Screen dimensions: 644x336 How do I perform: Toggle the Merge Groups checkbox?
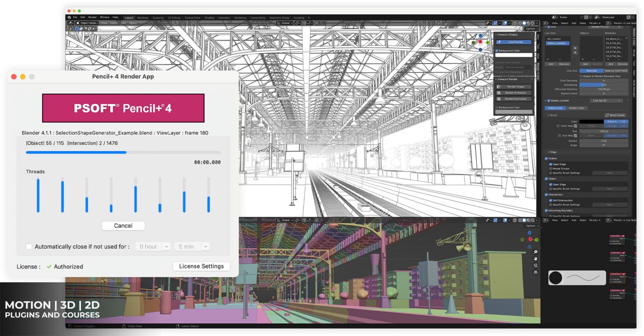[x=551, y=168]
